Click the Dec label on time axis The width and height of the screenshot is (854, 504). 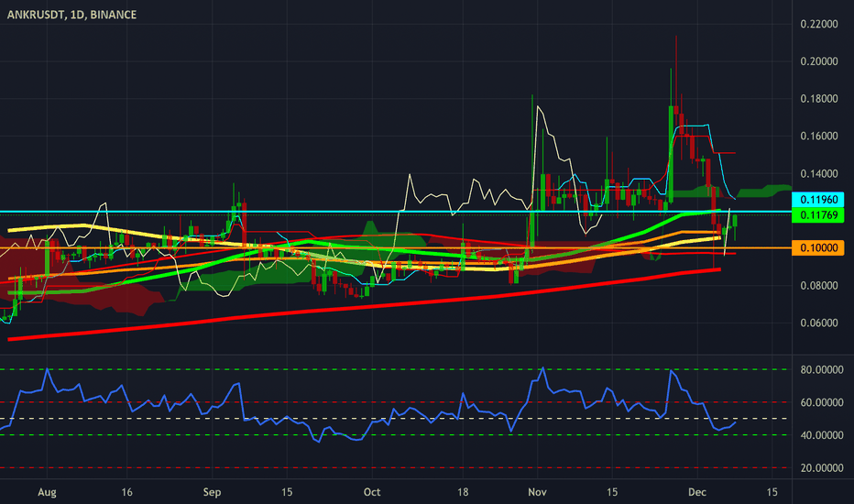(x=697, y=493)
